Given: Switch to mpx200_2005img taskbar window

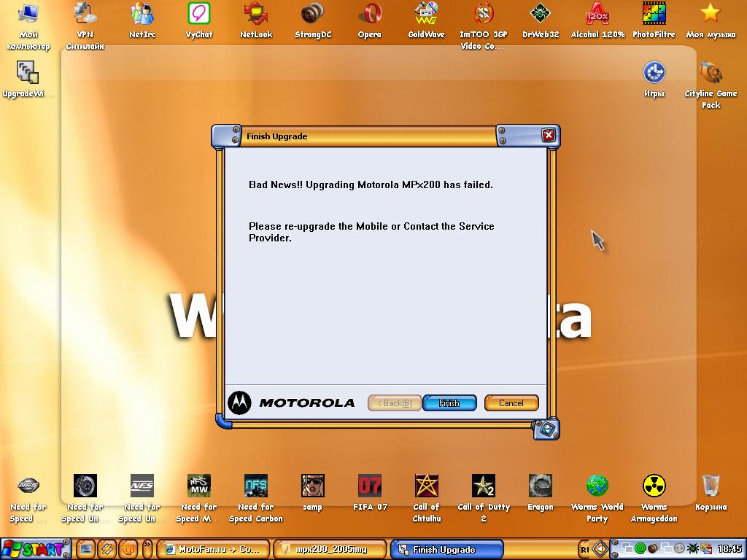Looking at the screenshot, I should [330, 550].
